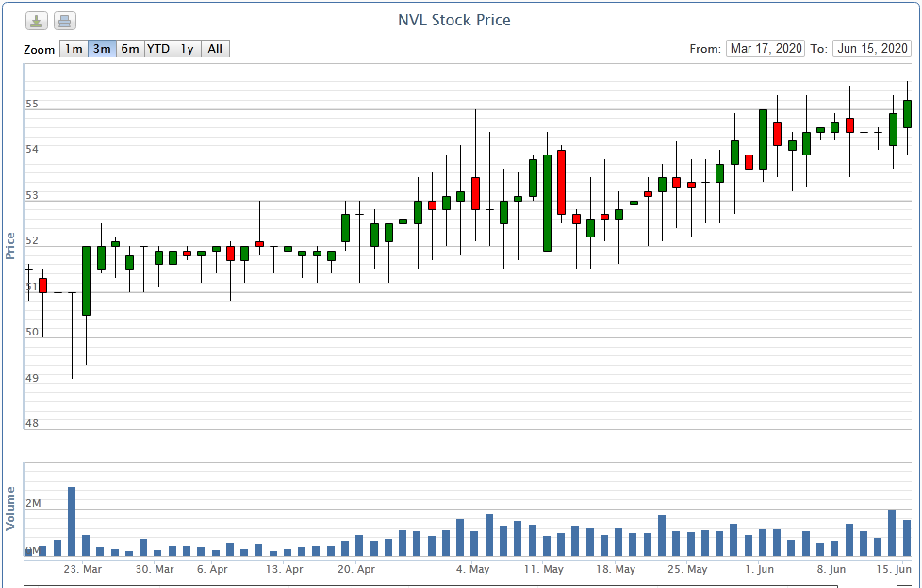
Task: Edit the To date field Jun 15, 2020
Action: 872,48
